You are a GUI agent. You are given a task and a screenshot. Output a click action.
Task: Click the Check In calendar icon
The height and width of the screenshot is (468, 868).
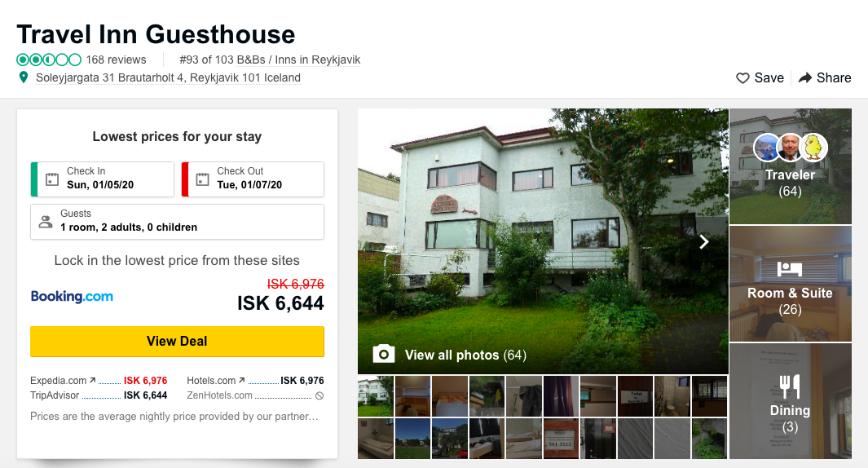point(52,179)
